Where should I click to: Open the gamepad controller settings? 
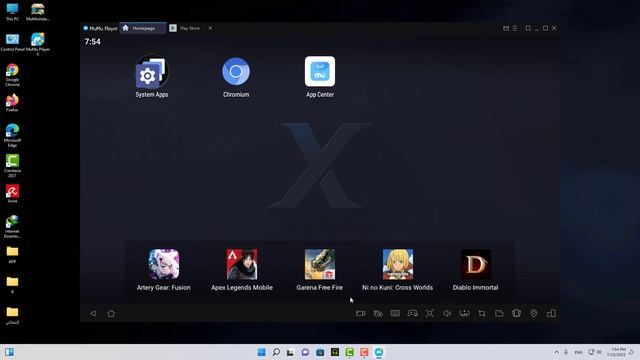coord(413,313)
